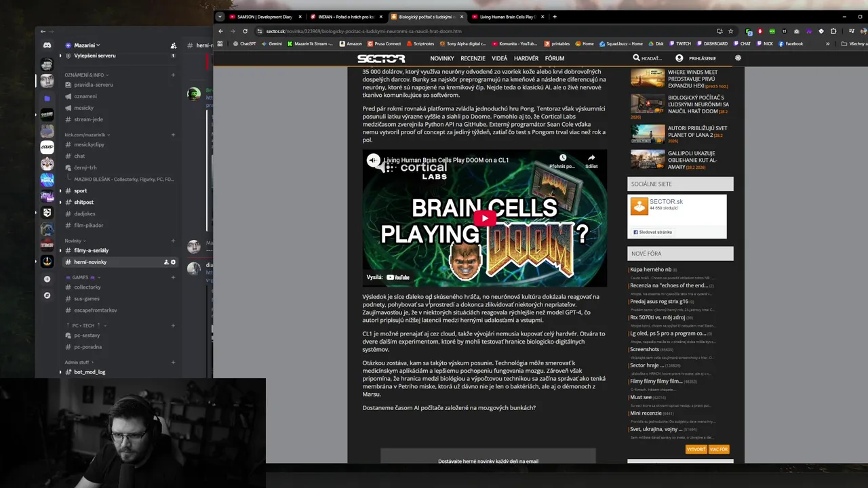Open RECENZIE in Sector menu
868x488 pixels.
473,59
